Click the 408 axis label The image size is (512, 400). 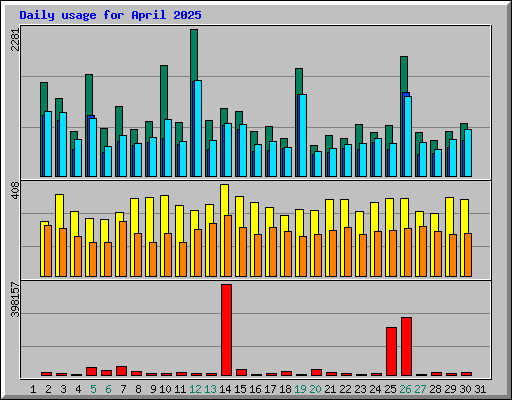pos(16,191)
